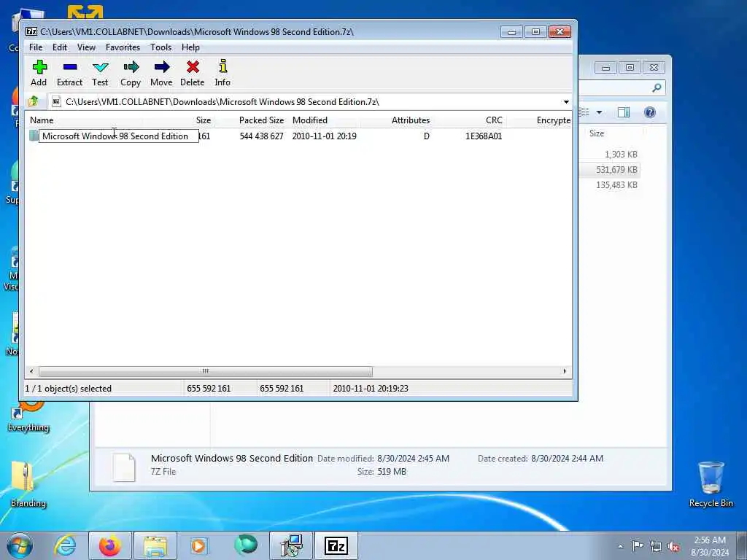
Task: Click modified date 2010-11-01 20:19
Action: point(325,136)
